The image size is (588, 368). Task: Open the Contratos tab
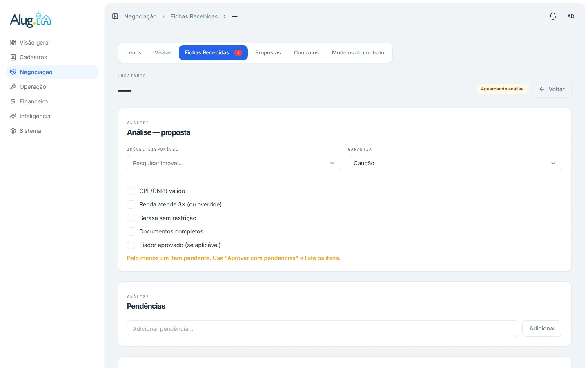[x=306, y=53]
